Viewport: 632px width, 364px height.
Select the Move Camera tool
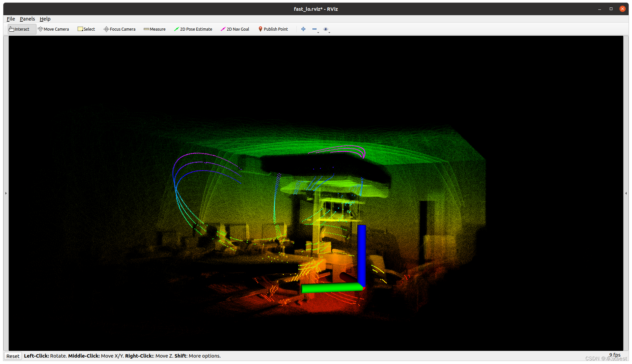(x=53, y=29)
